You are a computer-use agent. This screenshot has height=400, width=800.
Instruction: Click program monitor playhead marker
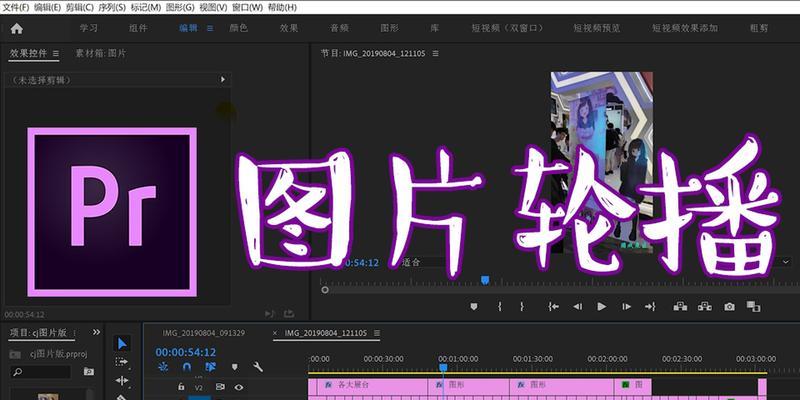click(485, 280)
